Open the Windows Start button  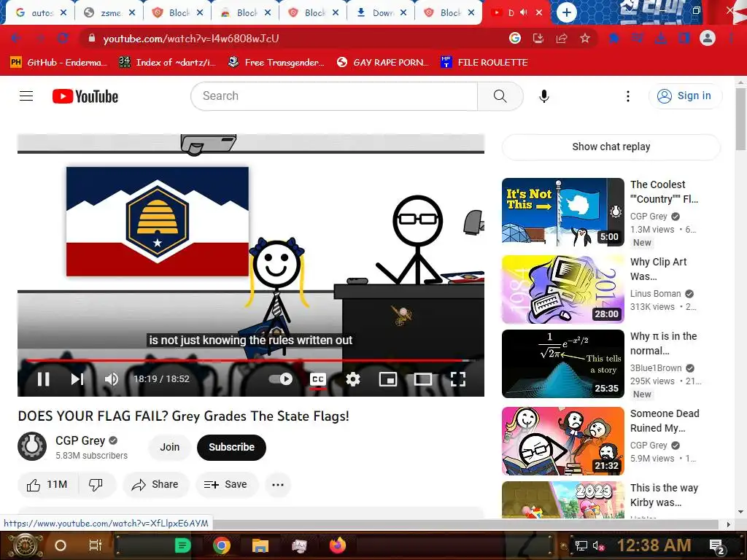[26, 545]
